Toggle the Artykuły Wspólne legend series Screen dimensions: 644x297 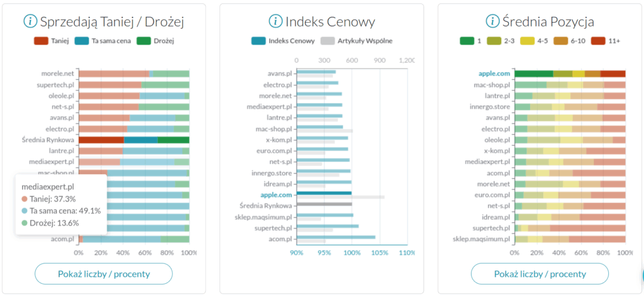click(357, 41)
